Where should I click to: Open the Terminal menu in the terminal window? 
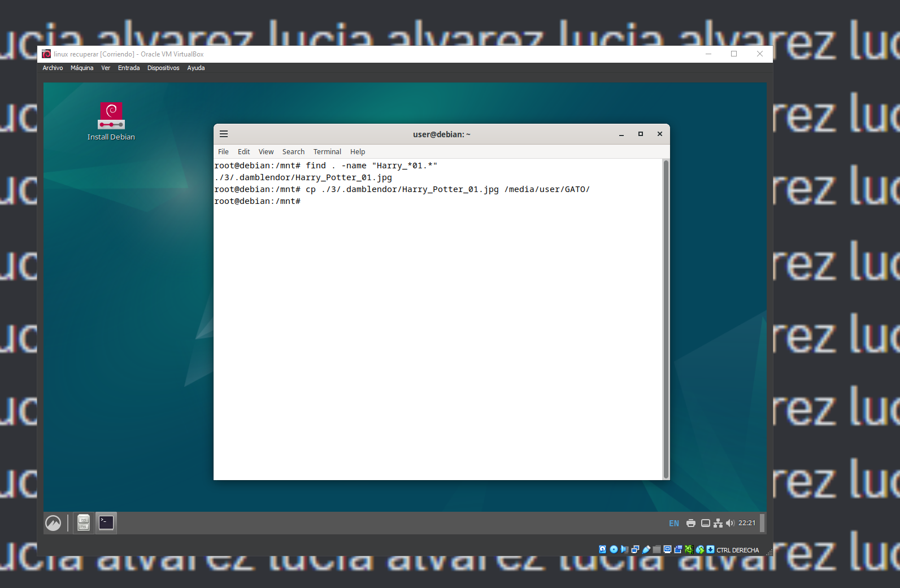pos(327,151)
